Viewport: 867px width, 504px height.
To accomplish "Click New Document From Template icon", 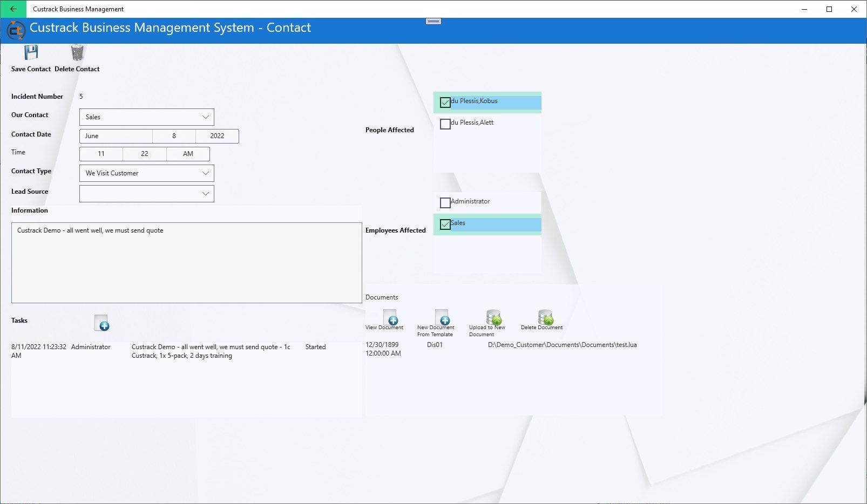I will click(x=442, y=317).
